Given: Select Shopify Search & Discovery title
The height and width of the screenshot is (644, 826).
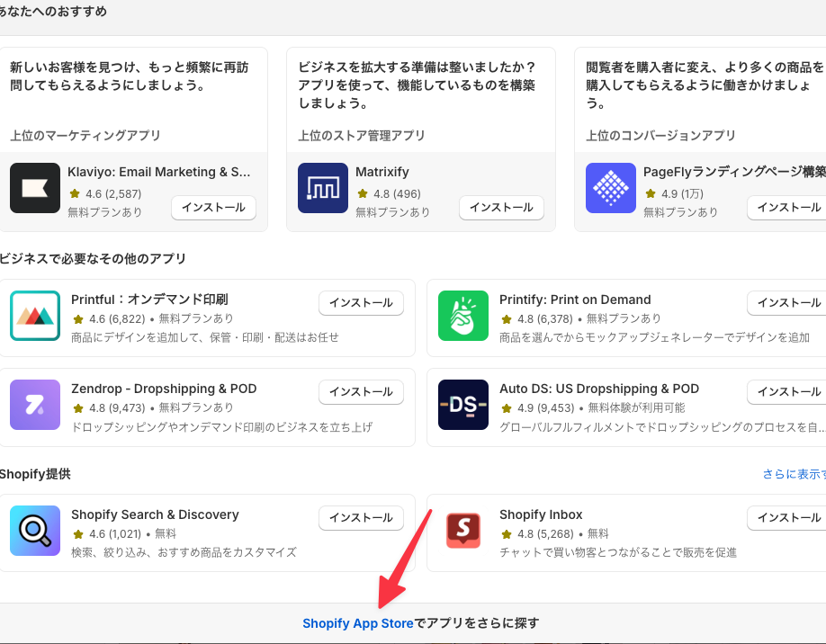Looking at the screenshot, I should click(155, 514).
